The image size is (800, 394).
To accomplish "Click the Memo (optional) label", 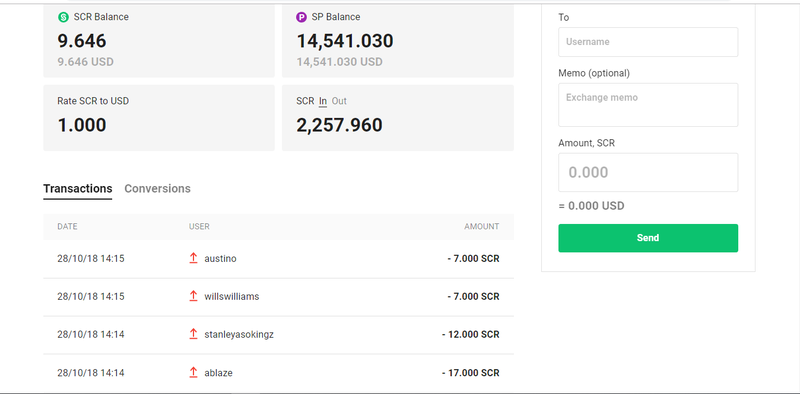I will point(594,73).
